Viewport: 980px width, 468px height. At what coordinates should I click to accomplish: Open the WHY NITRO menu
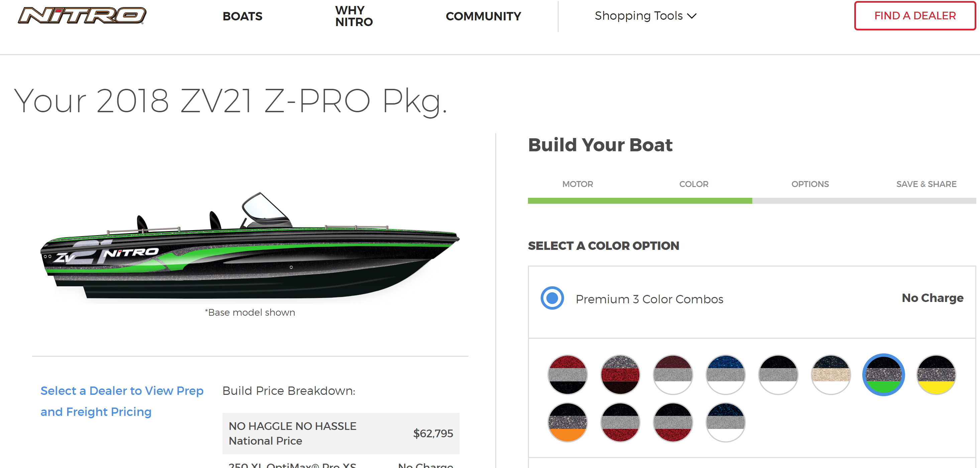353,16
